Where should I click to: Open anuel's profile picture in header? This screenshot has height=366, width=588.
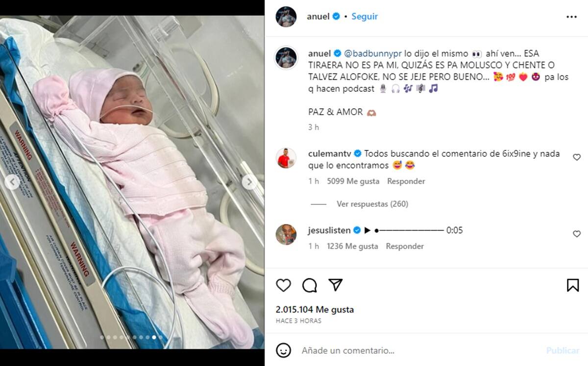(286, 17)
